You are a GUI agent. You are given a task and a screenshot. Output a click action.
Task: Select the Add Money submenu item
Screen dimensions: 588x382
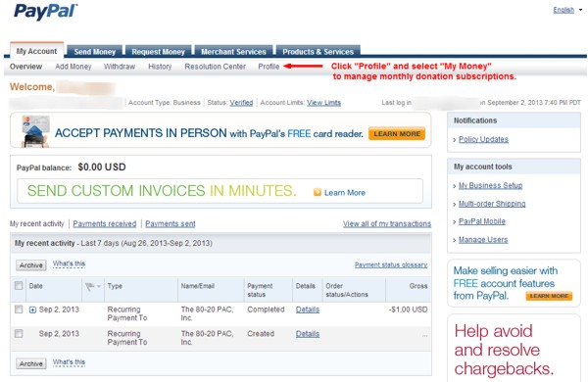pyautogui.click(x=73, y=67)
